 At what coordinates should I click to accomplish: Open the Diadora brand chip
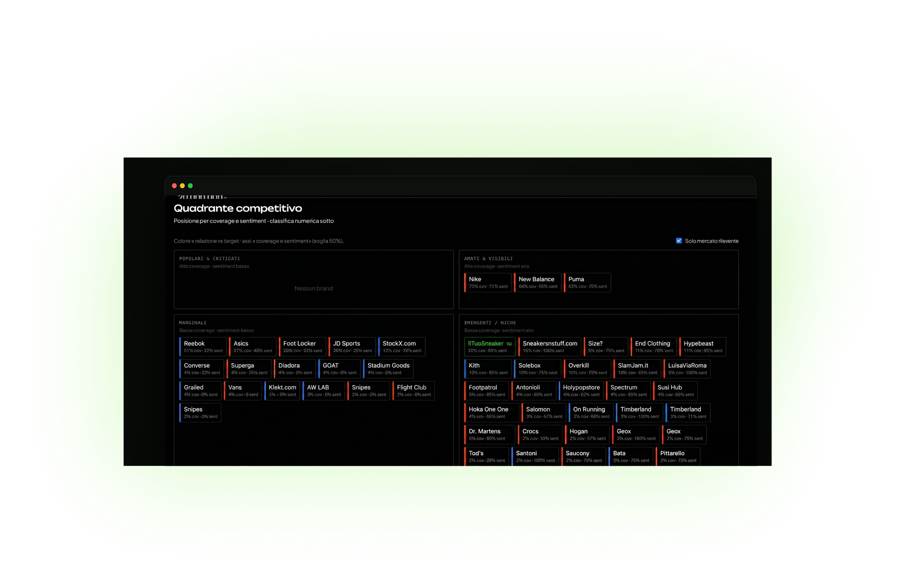(295, 369)
